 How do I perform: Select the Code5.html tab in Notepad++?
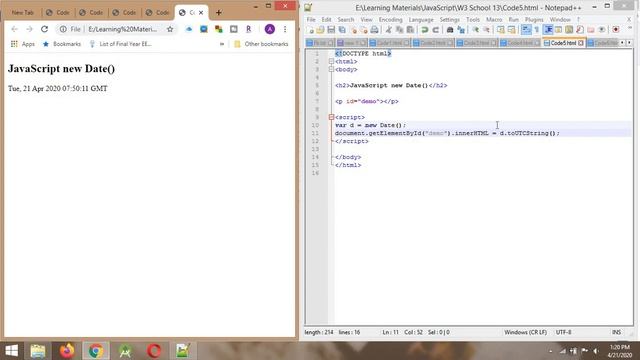(563, 43)
